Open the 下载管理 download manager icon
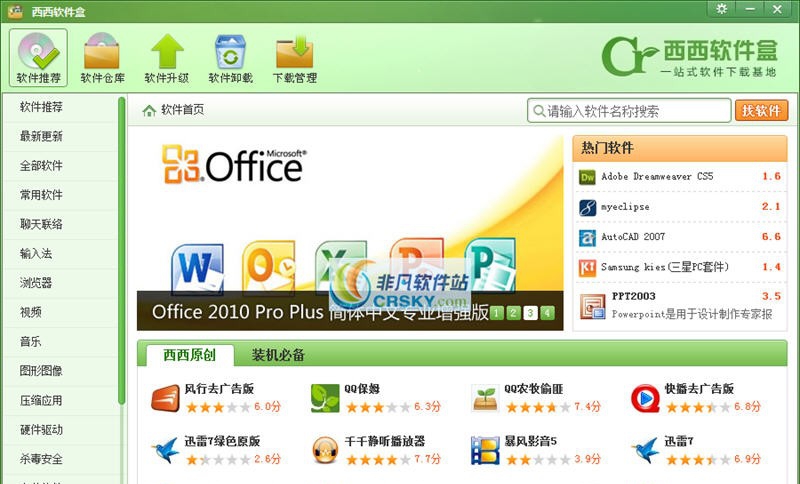Screen dimensions: 800x484 pyautogui.click(x=294, y=51)
